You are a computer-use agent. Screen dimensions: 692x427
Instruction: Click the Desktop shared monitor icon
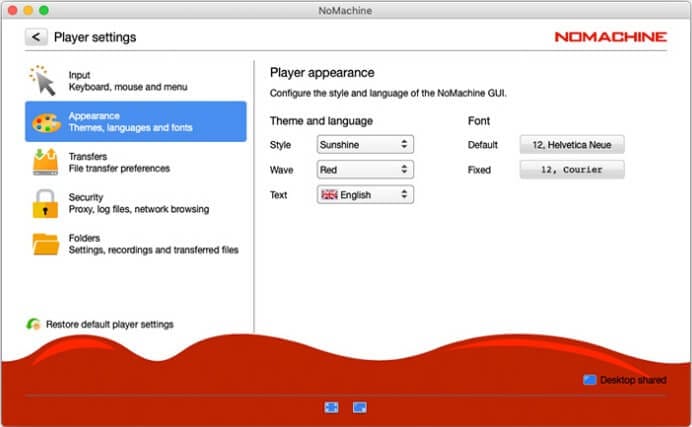pyautogui.click(x=590, y=380)
